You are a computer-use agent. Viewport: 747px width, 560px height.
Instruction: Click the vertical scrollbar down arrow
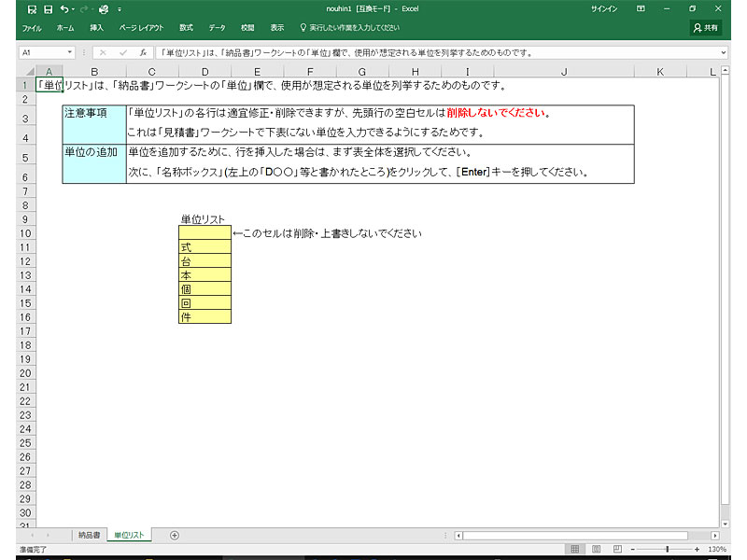pos(726,524)
